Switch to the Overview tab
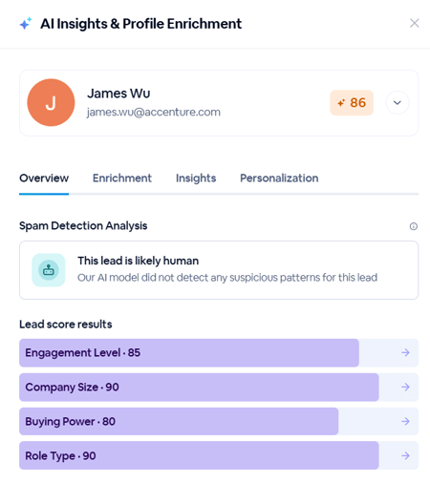The width and height of the screenshot is (430, 504). pos(44,178)
